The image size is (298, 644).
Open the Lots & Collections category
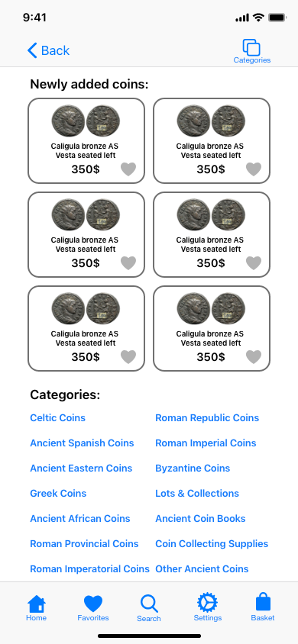(197, 493)
